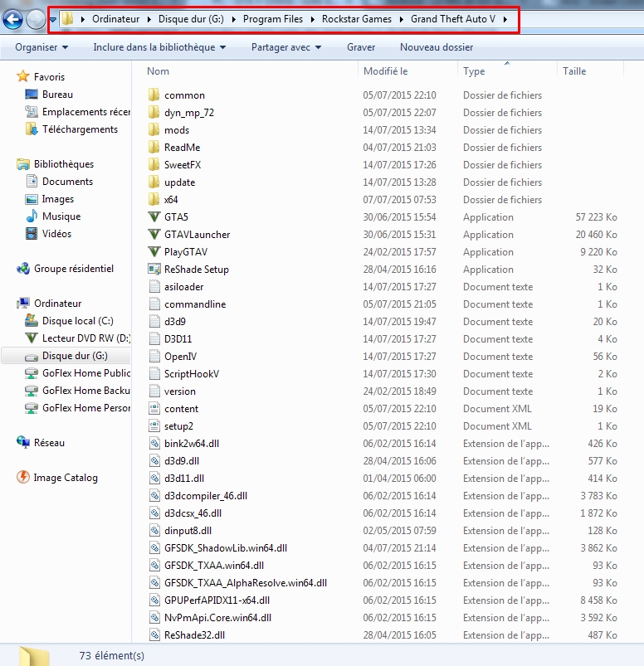
Task: Open the Partager avec menu
Action: point(286,47)
